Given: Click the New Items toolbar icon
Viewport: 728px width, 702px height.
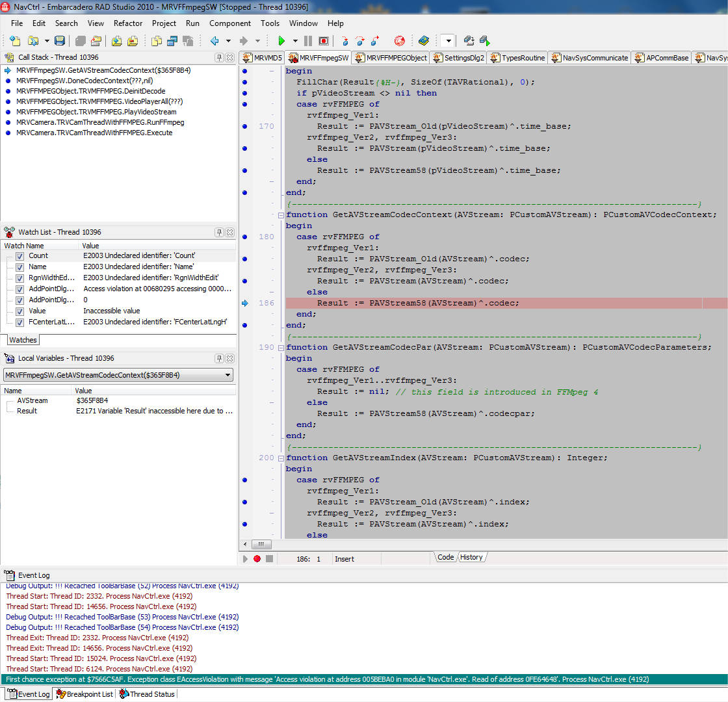Looking at the screenshot, I should (x=15, y=40).
